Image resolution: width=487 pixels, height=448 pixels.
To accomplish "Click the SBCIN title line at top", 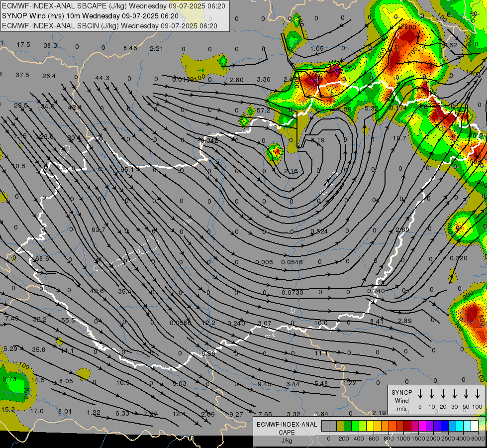I will click(109, 26).
